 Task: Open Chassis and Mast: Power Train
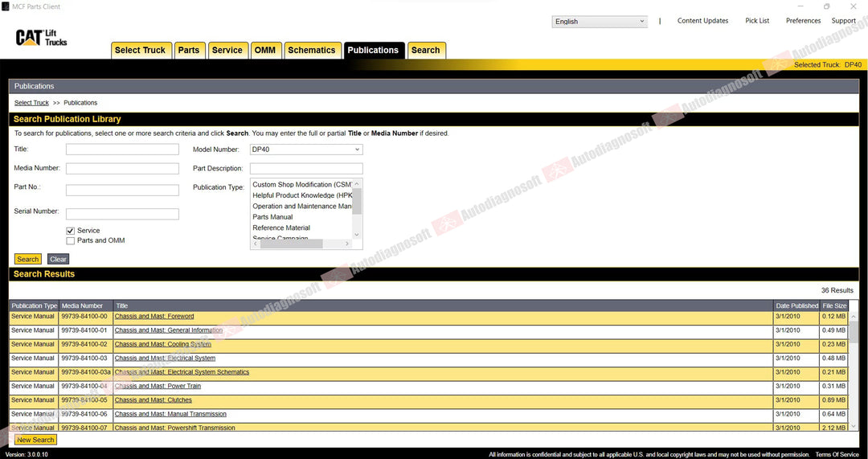158,386
